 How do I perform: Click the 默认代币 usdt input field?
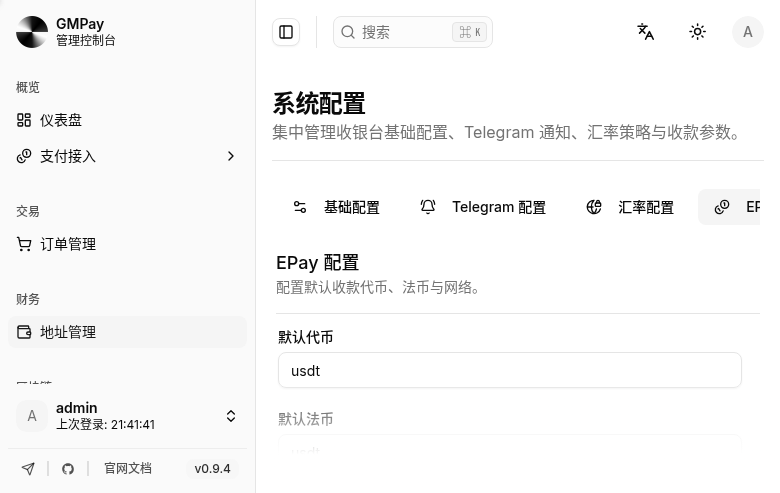tap(510, 370)
